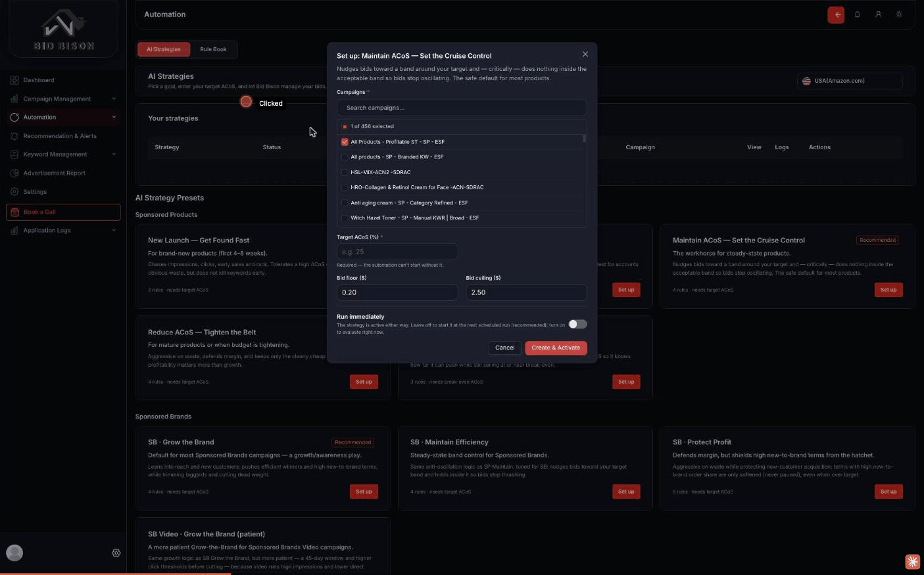Image resolution: width=924 pixels, height=575 pixels.
Task: Expand the Campaign Management chevron
Action: (114, 99)
